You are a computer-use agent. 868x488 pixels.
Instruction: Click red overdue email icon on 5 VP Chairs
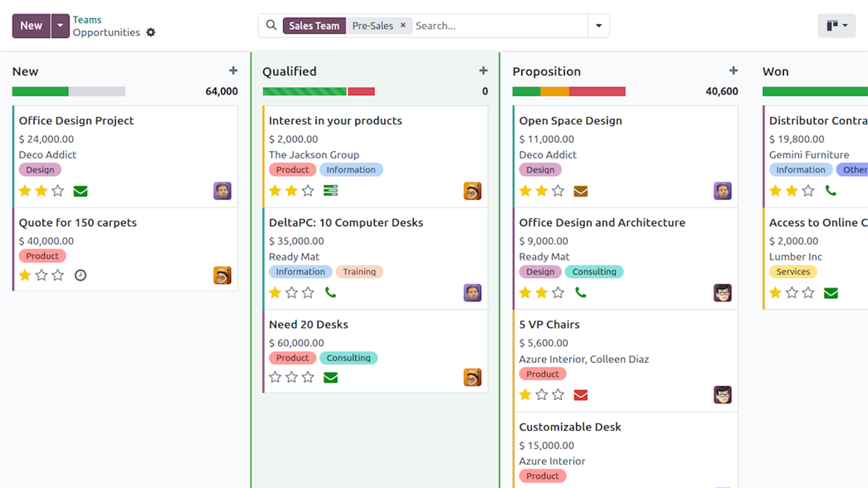point(580,395)
